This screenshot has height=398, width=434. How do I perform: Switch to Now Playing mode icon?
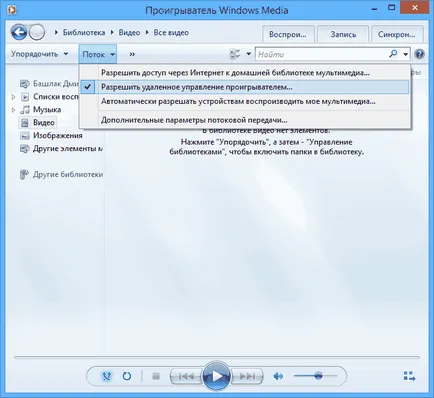point(409,376)
